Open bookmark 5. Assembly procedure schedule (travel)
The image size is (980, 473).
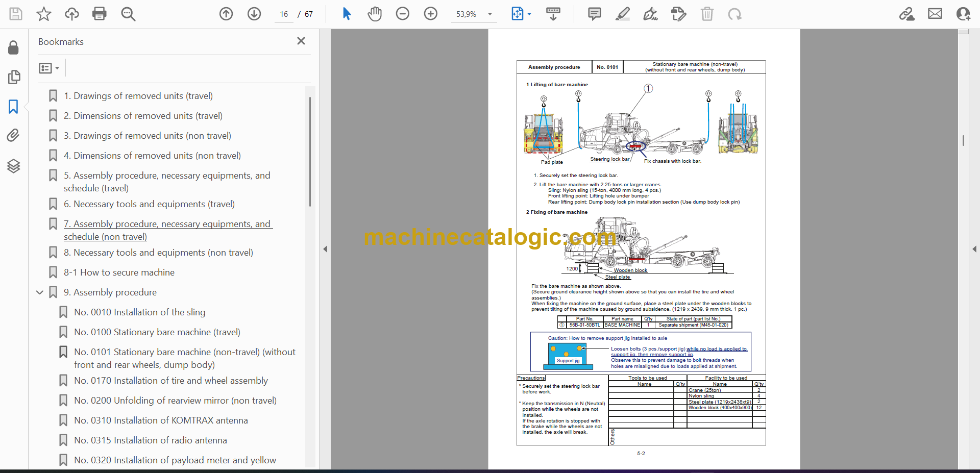[167, 182]
